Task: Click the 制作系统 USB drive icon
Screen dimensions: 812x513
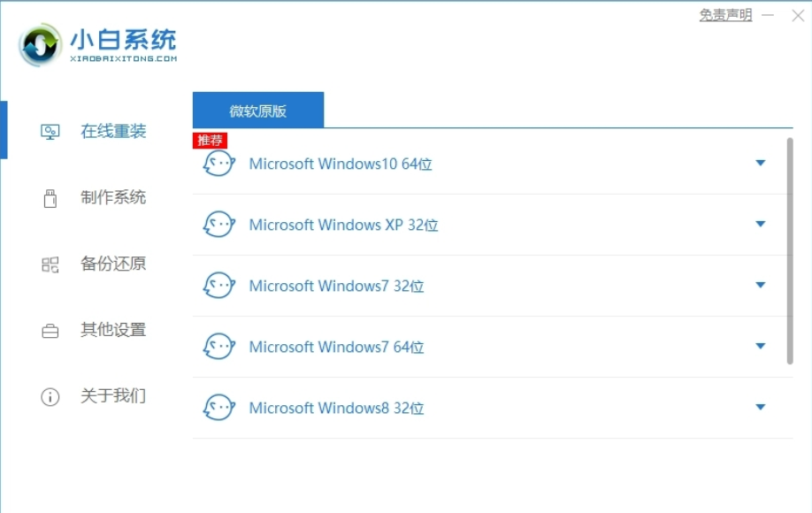Action: pos(50,198)
